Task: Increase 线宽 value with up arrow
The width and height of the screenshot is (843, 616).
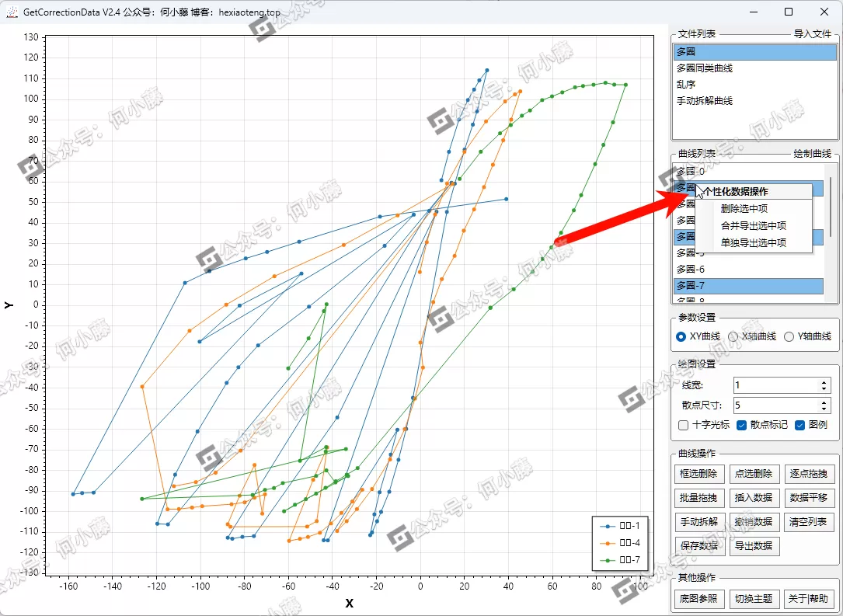Action: pyautogui.click(x=824, y=381)
